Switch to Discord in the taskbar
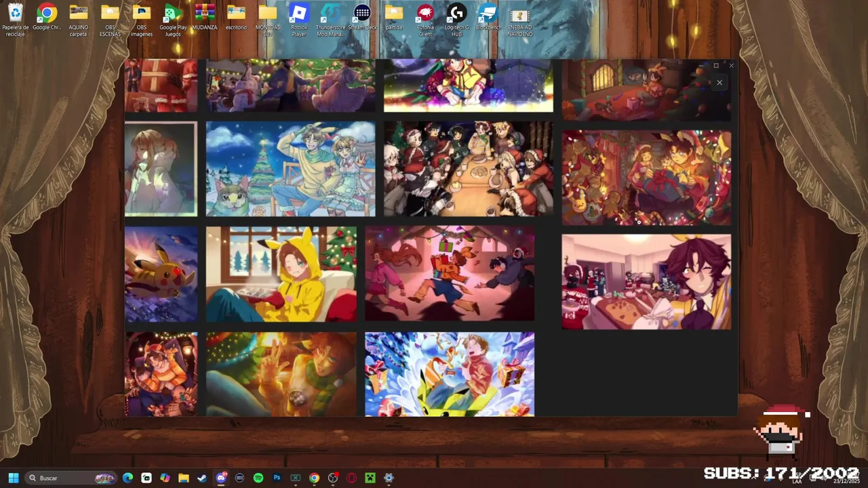 click(x=221, y=478)
